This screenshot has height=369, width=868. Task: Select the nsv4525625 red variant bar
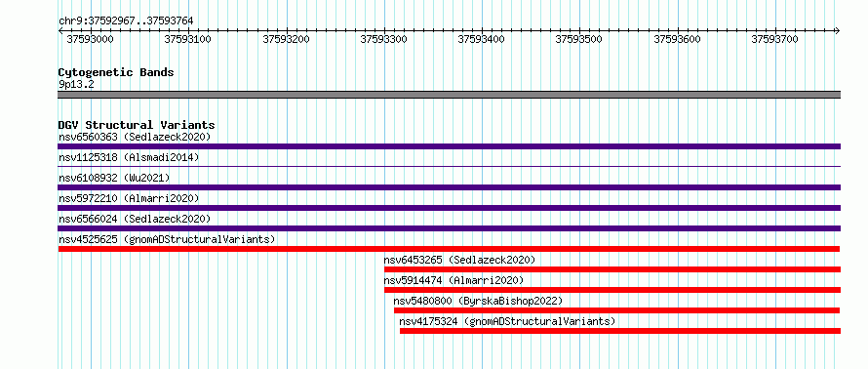point(449,249)
